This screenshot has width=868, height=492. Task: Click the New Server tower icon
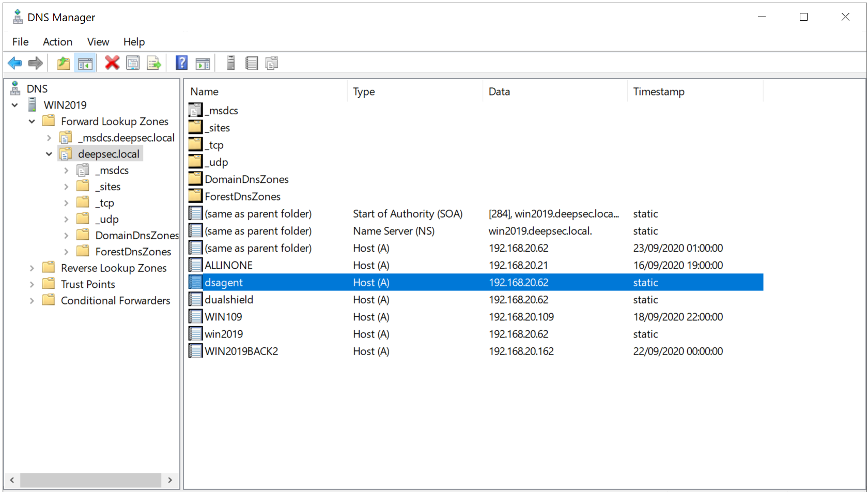(231, 63)
